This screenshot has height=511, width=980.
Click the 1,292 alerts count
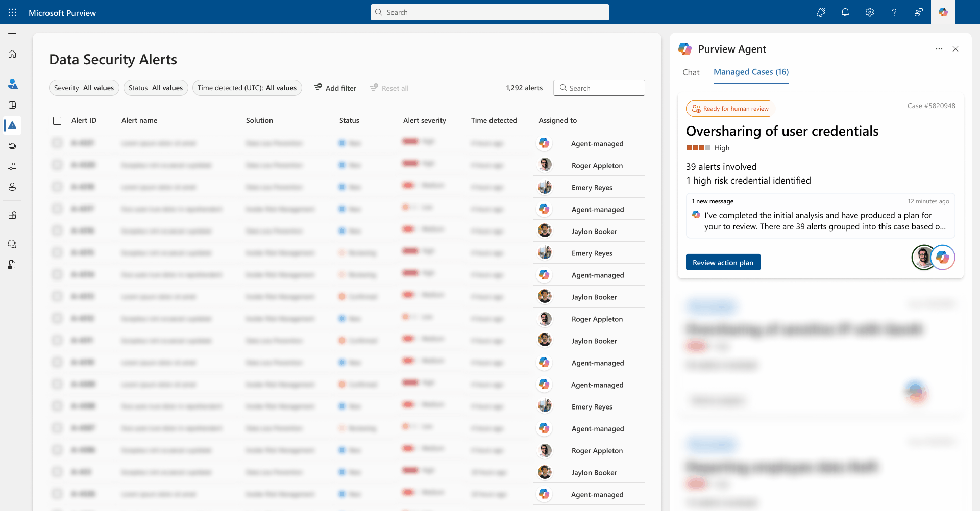[x=524, y=88]
